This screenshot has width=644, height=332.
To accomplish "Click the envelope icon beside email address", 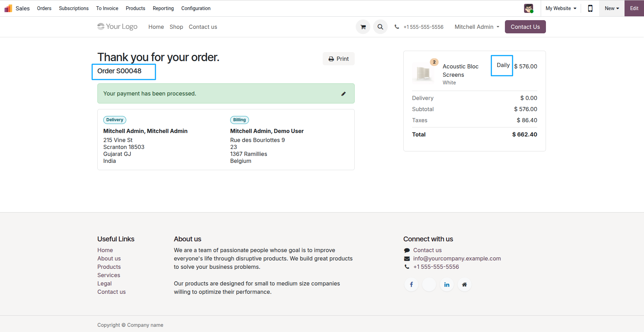I will pyautogui.click(x=407, y=259).
